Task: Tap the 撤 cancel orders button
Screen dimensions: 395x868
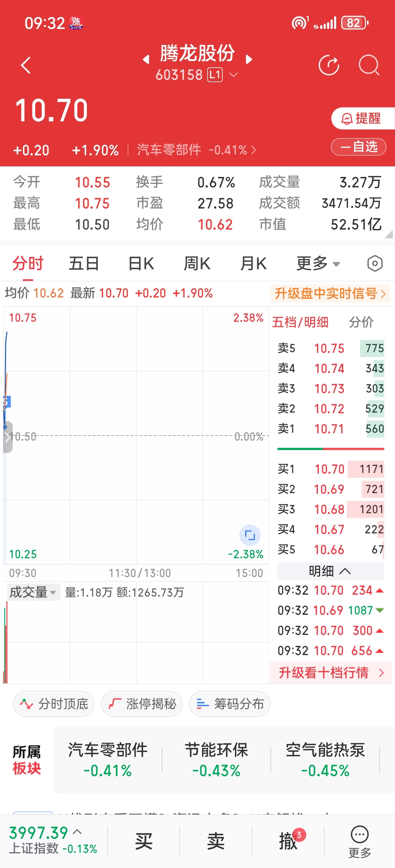Action: tap(288, 841)
